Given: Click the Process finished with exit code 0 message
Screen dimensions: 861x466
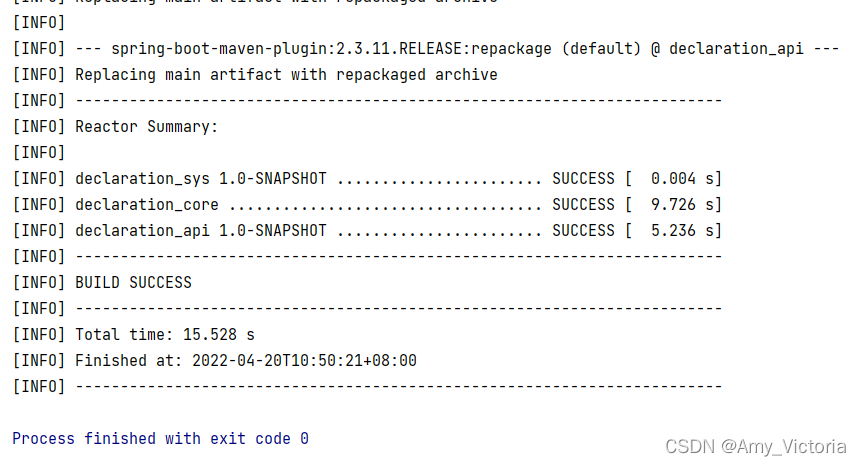Looking at the screenshot, I should point(160,439).
